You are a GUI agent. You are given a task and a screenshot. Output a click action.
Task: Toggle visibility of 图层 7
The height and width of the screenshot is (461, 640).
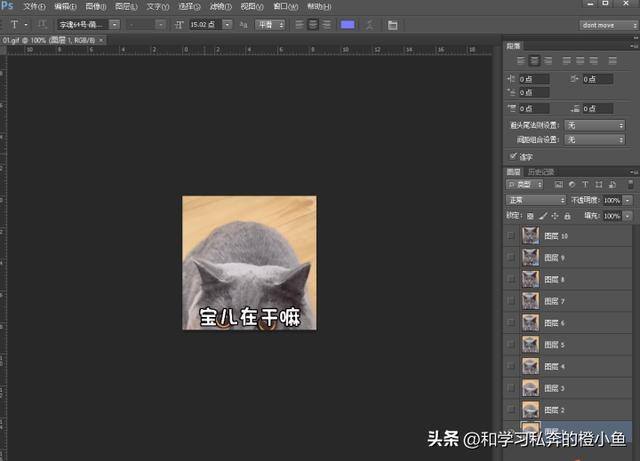tap(511, 301)
